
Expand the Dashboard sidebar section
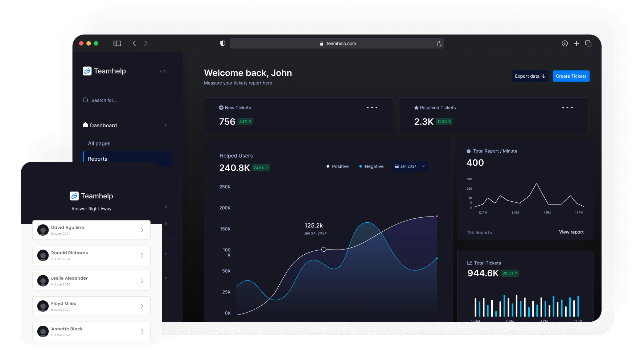pyautogui.click(x=166, y=125)
